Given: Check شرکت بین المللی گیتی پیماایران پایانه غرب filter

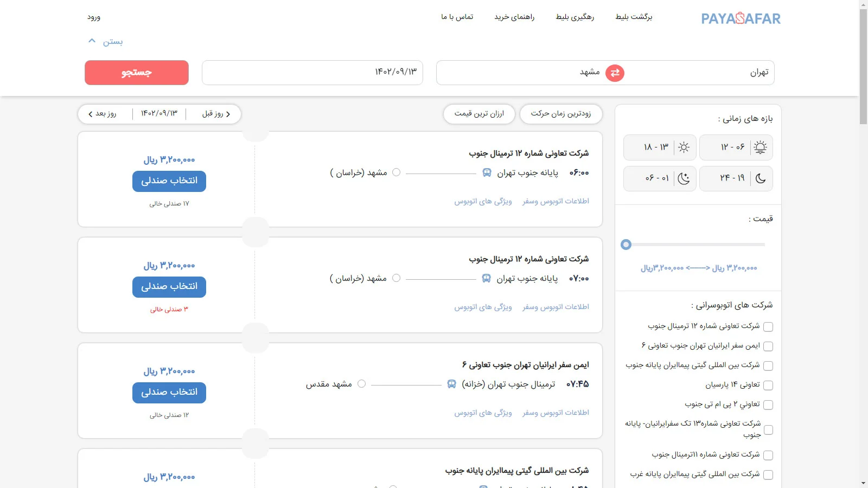Looking at the screenshot, I should (768, 475).
